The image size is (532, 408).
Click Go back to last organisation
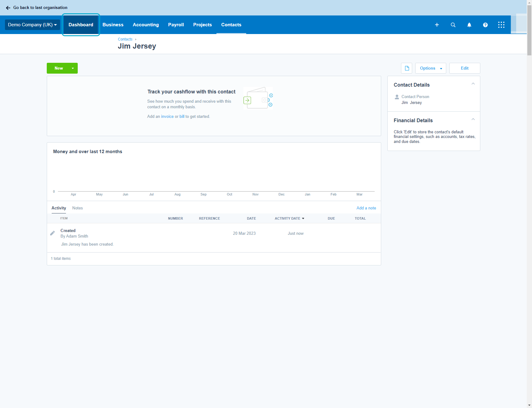tap(40, 8)
